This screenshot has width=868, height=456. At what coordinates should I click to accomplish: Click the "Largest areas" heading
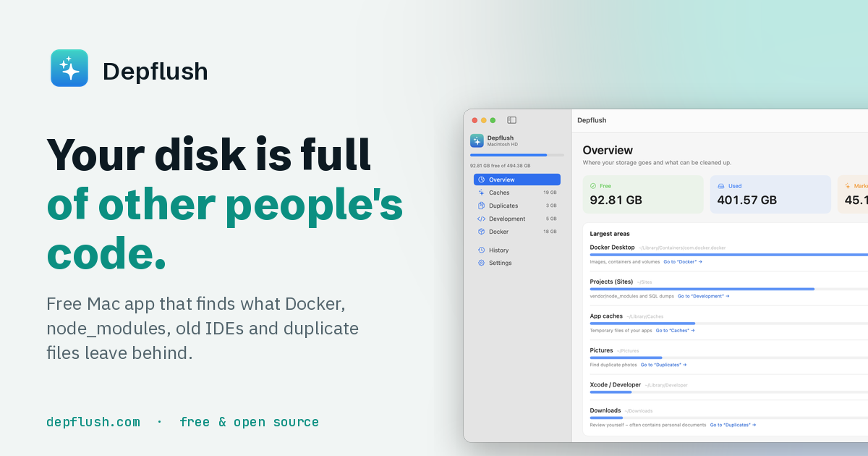click(610, 234)
